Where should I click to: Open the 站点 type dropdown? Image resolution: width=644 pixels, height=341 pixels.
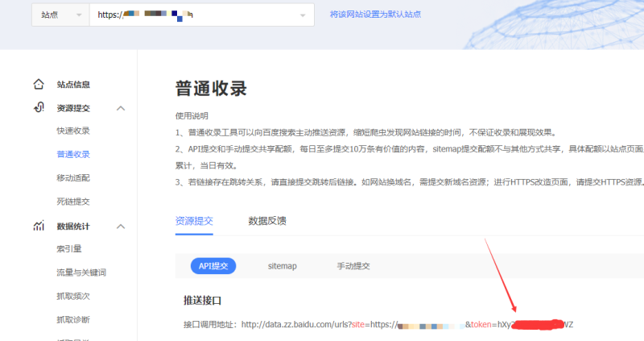click(x=61, y=15)
